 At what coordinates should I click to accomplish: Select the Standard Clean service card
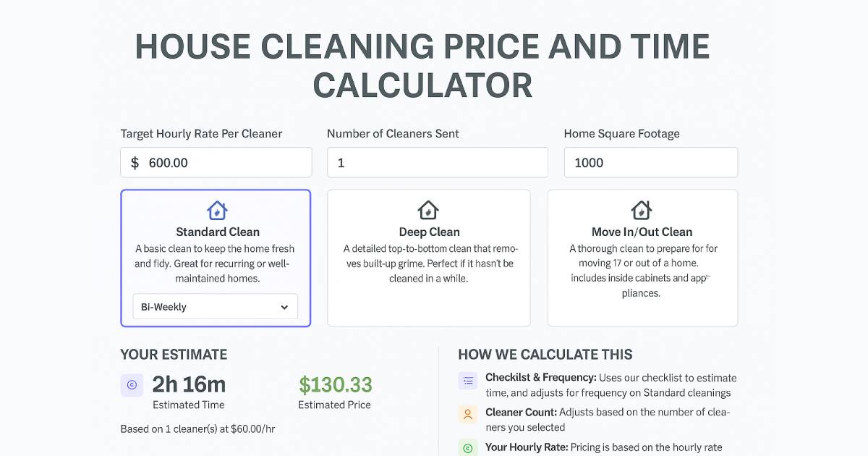click(216, 250)
